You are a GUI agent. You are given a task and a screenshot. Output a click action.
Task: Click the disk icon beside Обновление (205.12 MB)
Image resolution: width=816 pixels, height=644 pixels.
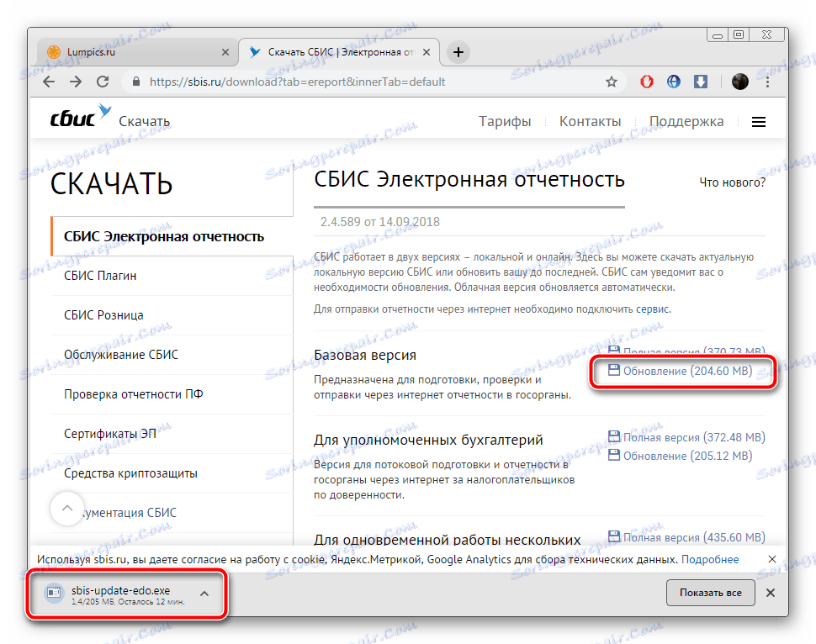pos(614,455)
